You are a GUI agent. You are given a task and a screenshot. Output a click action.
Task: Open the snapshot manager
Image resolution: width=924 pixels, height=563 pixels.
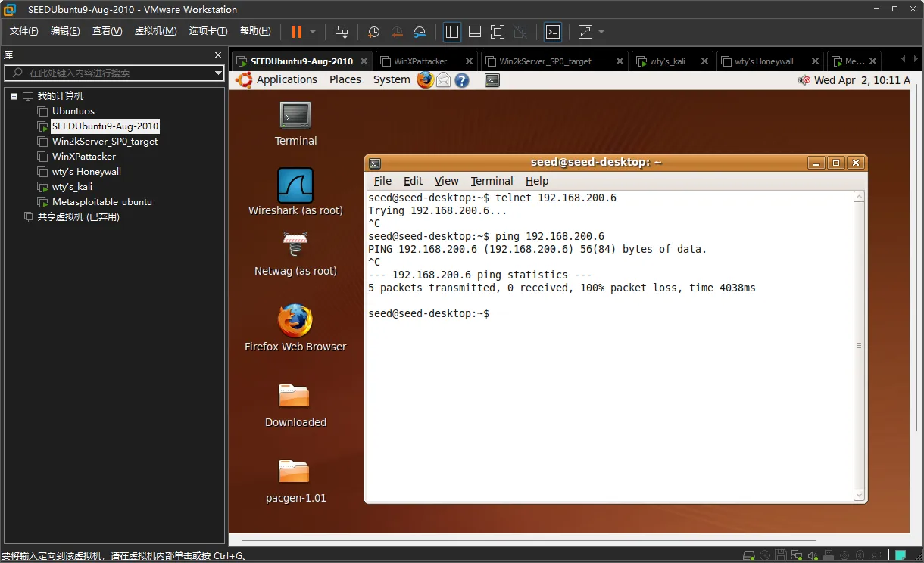pyautogui.click(x=420, y=32)
